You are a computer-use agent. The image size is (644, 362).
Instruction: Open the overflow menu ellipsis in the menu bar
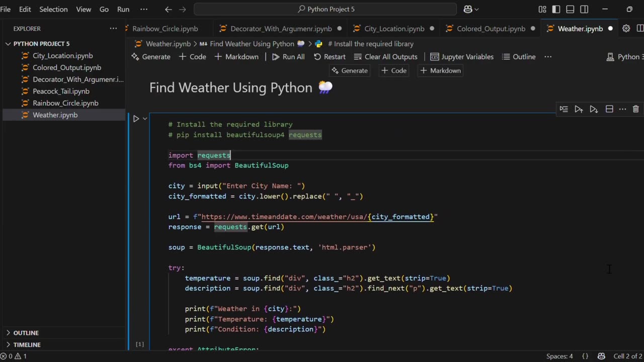click(144, 9)
